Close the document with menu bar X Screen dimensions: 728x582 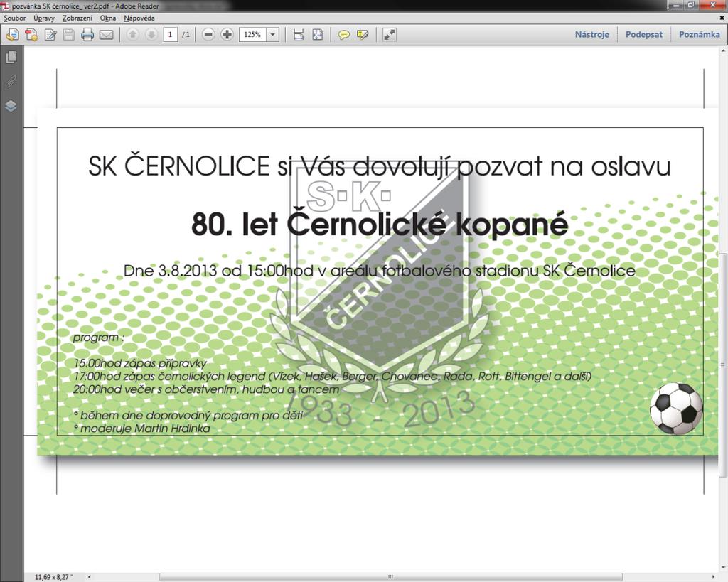point(722,18)
